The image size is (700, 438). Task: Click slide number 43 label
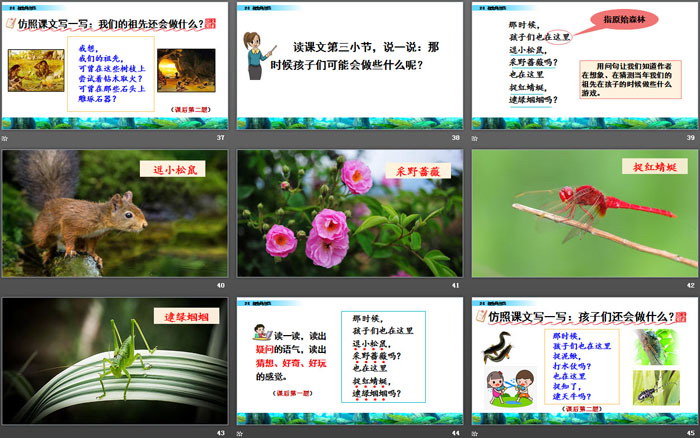pos(221,433)
